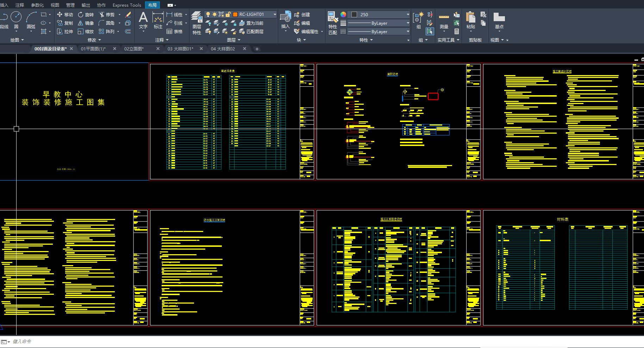Open the Express Tools ribbon tab

[127, 5]
